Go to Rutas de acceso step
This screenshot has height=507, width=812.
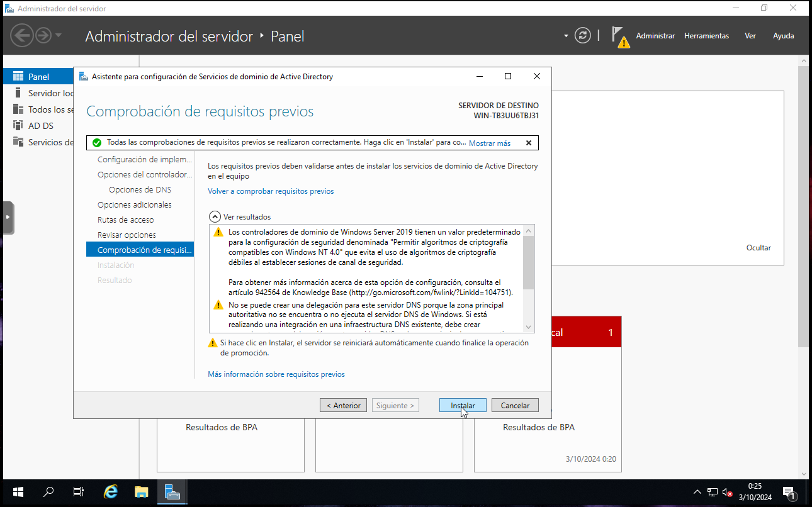pos(126,220)
